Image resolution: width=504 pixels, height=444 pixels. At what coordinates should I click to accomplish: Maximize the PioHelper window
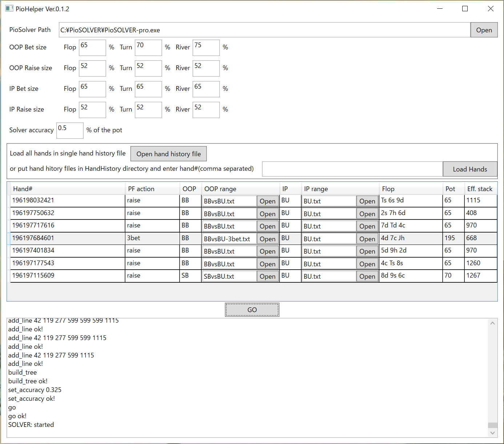(x=465, y=9)
